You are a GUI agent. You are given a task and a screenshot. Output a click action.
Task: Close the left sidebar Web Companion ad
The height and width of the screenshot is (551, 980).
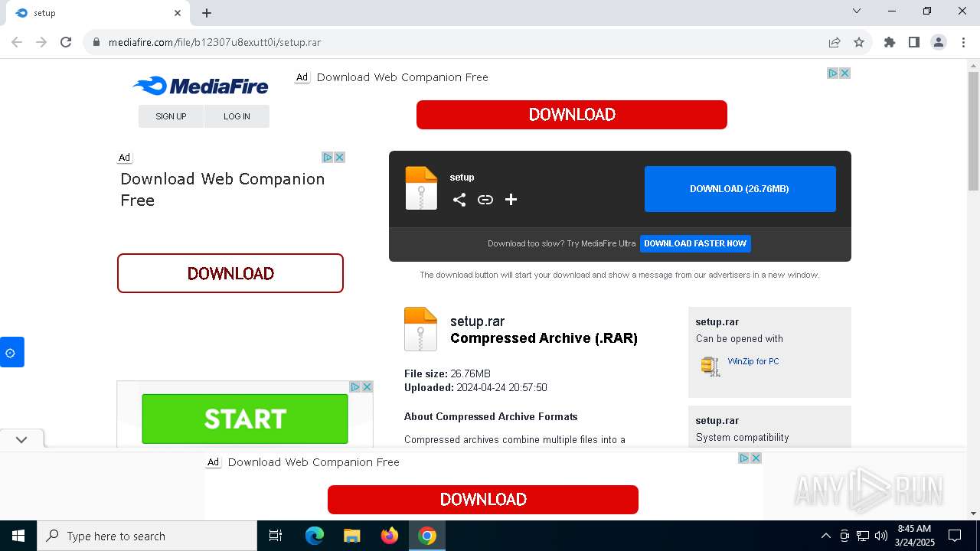340,157
